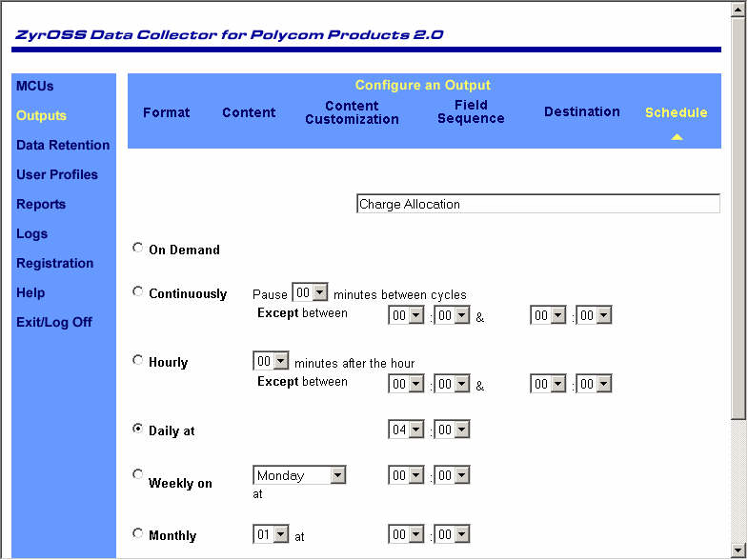Click the Charge Allocation name field
This screenshot has height=560, width=748.
coord(538,204)
